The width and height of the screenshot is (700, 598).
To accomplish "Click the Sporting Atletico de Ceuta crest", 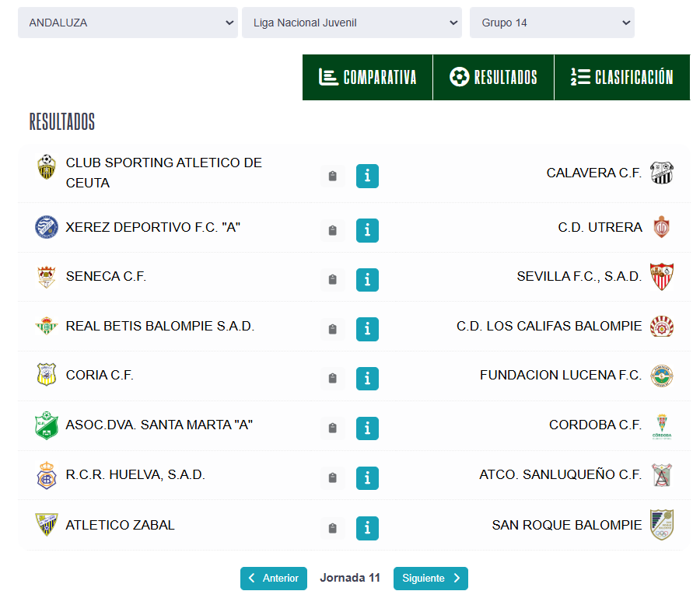I will pyautogui.click(x=47, y=167).
